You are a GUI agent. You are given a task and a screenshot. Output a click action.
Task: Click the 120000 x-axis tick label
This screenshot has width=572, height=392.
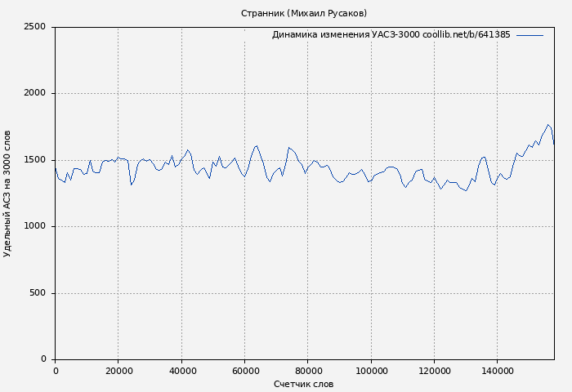[434, 371]
